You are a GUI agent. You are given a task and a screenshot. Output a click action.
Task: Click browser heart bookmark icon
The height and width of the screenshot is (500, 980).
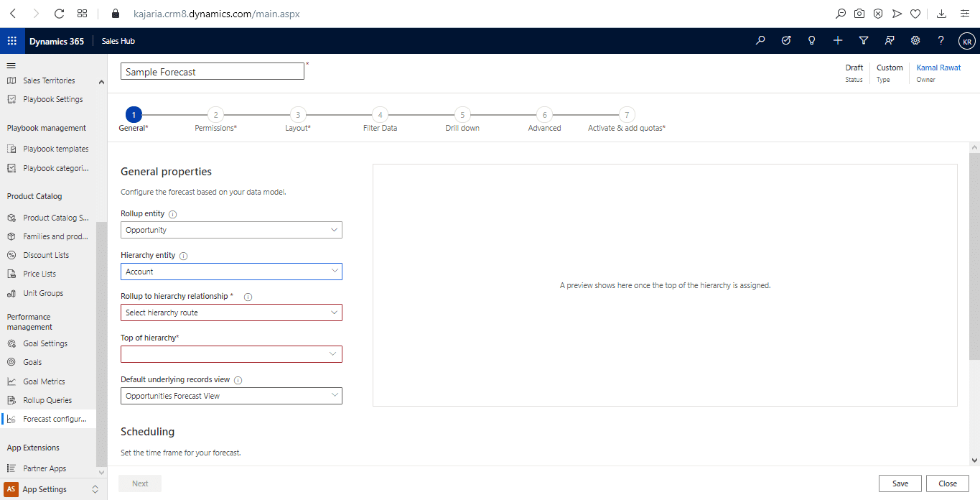915,13
